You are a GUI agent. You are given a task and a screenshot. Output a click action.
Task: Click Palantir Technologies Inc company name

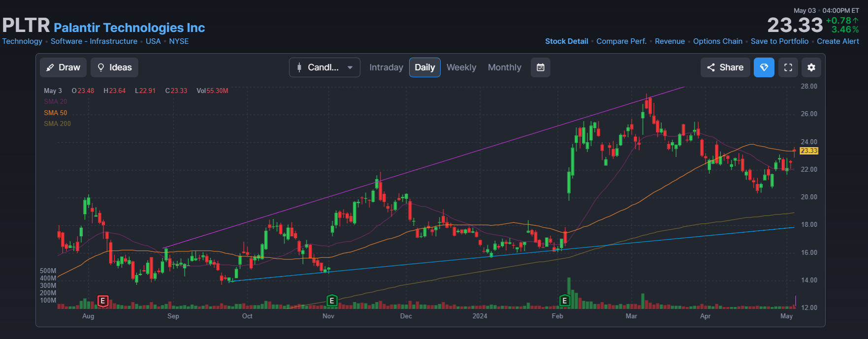(x=129, y=28)
